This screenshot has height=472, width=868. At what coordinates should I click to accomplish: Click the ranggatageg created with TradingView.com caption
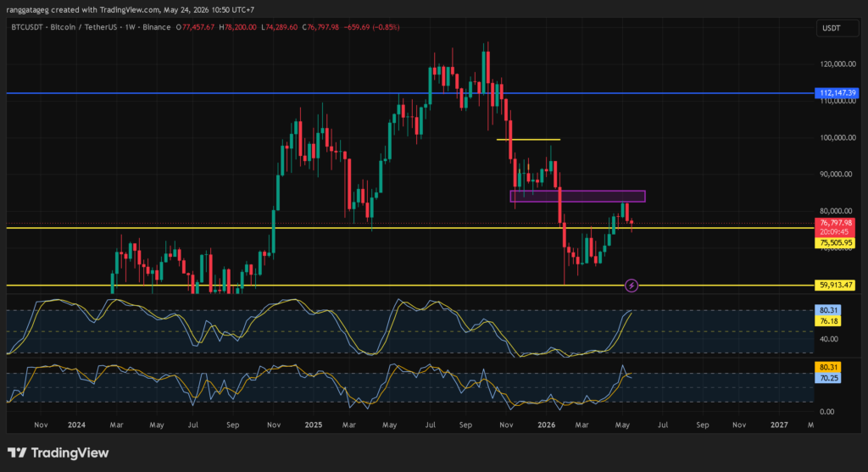pyautogui.click(x=130, y=10)
